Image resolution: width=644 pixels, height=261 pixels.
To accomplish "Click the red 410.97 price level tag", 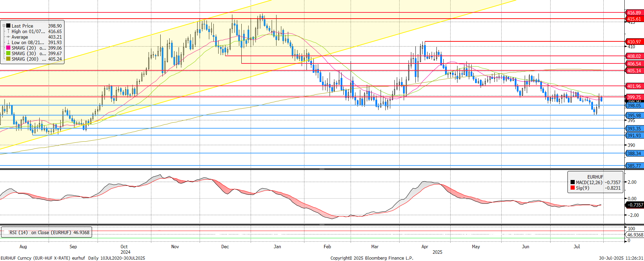I will click(x=634, y=42).
